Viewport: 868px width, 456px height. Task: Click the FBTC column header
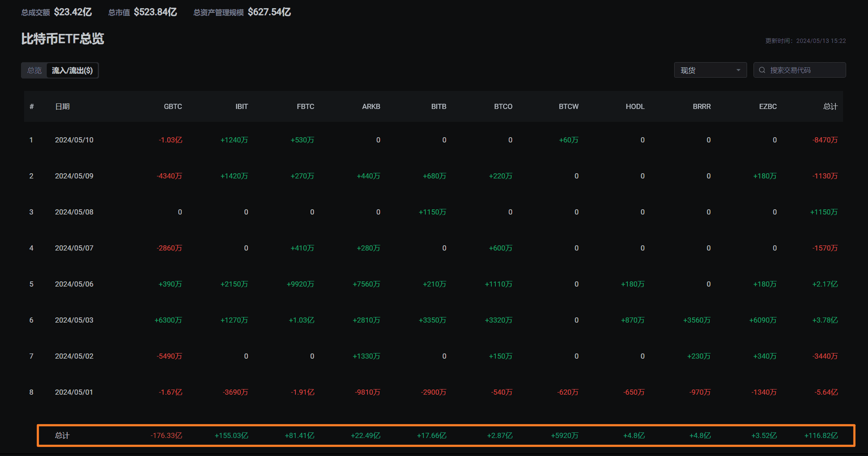coord(305,106)
